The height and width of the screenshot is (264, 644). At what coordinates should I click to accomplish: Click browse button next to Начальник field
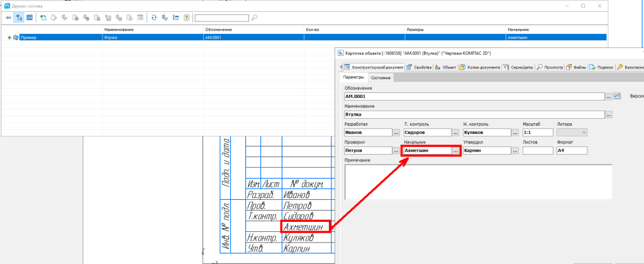point(455,151)
